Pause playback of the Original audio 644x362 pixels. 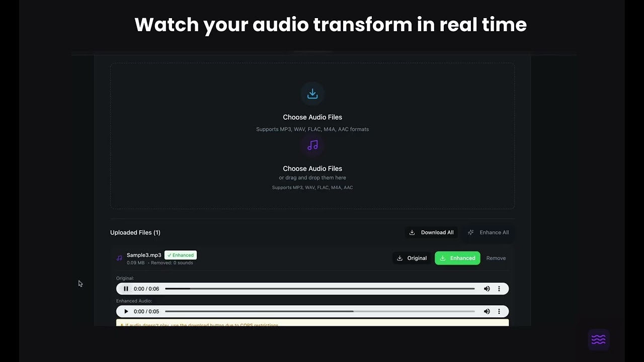click(x=126, y=289)
